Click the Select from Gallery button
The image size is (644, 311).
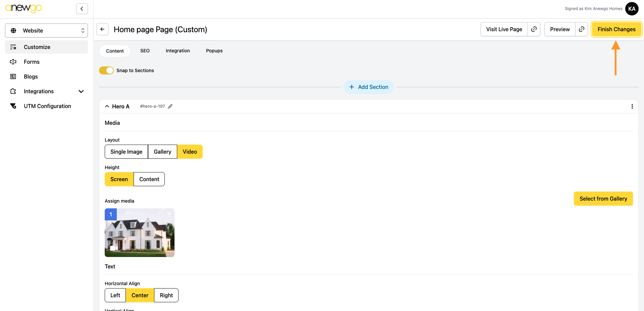[603, 199]
